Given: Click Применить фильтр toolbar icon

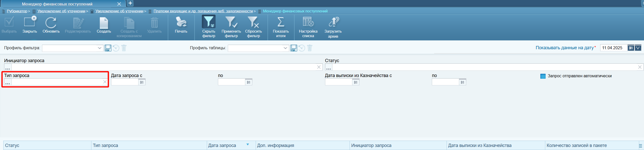Looking at the screenshot, I should click(x=231, y=22).
